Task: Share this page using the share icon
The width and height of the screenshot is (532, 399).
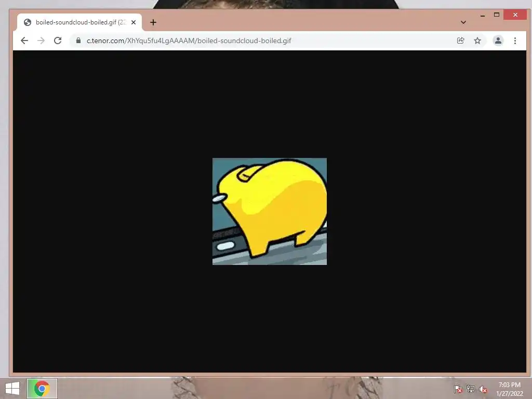Action: pos(460,41)
